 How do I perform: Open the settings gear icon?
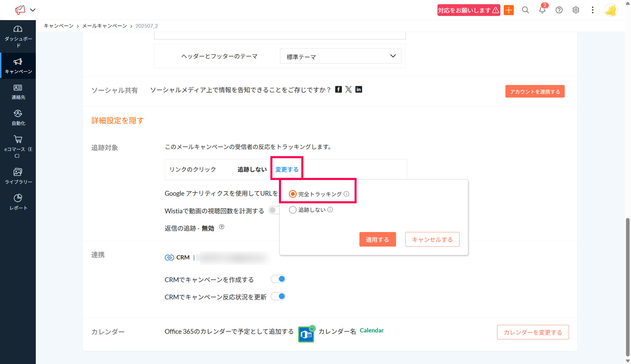click(x=576, y=10)
